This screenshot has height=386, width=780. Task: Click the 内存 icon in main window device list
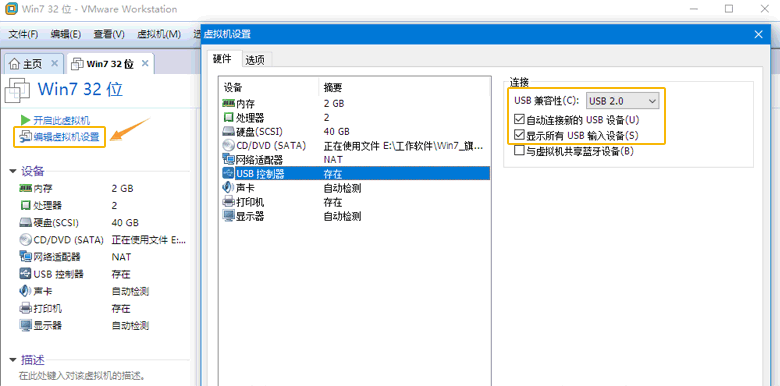coord(25,189)
